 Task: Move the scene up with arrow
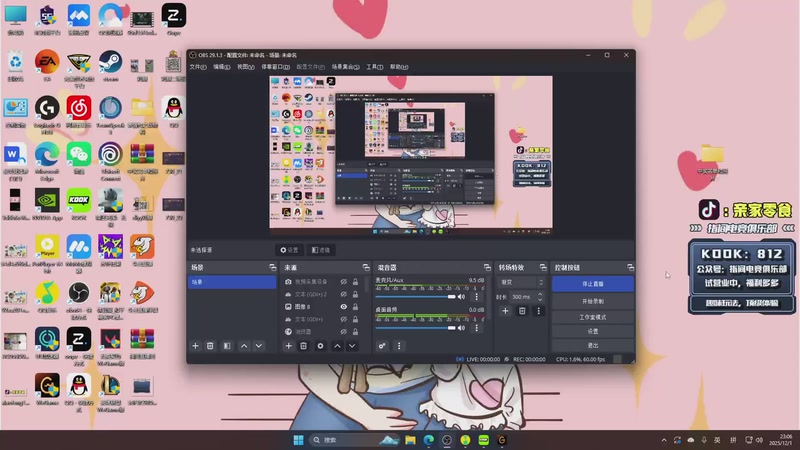point(244,346)
